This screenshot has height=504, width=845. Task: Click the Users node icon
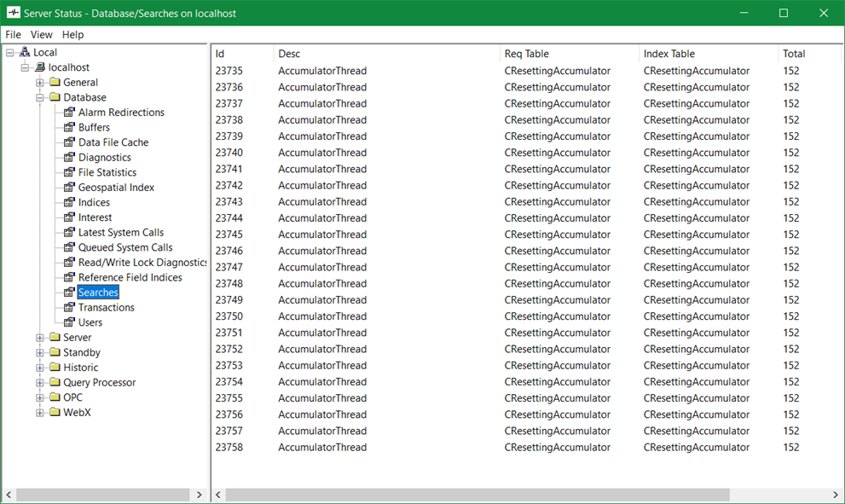pyautogui.click(x=70, y=322)
